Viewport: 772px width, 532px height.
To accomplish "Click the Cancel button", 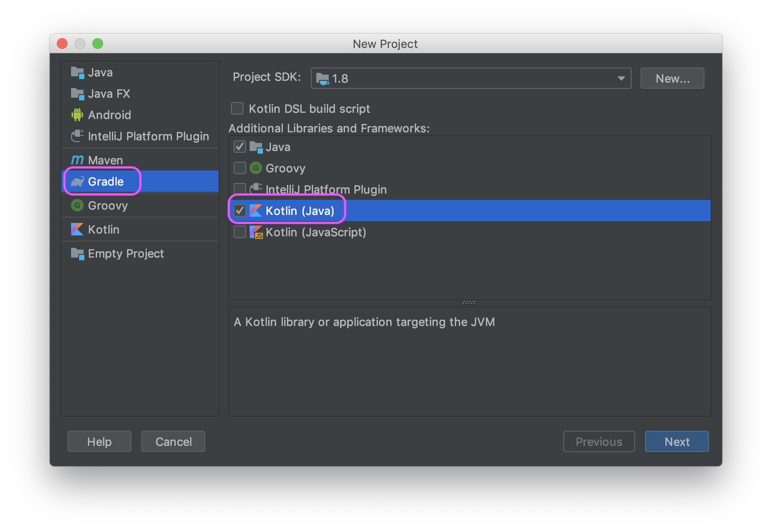I will [x=173, y=441].
